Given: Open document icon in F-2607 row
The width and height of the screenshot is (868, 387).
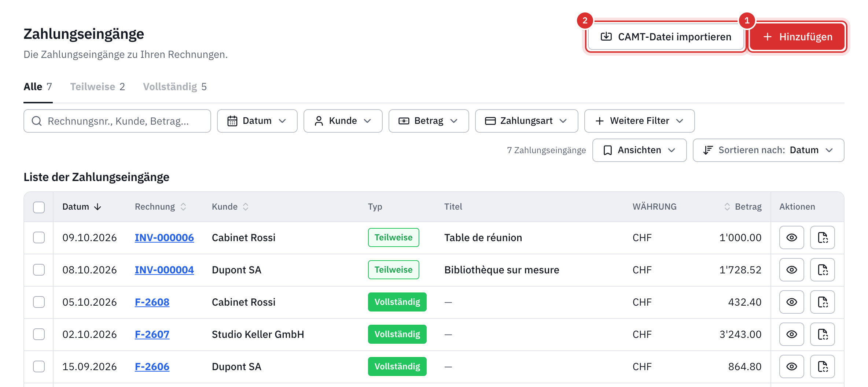Looking at the screenshot, I should click(x=823, y=334).
